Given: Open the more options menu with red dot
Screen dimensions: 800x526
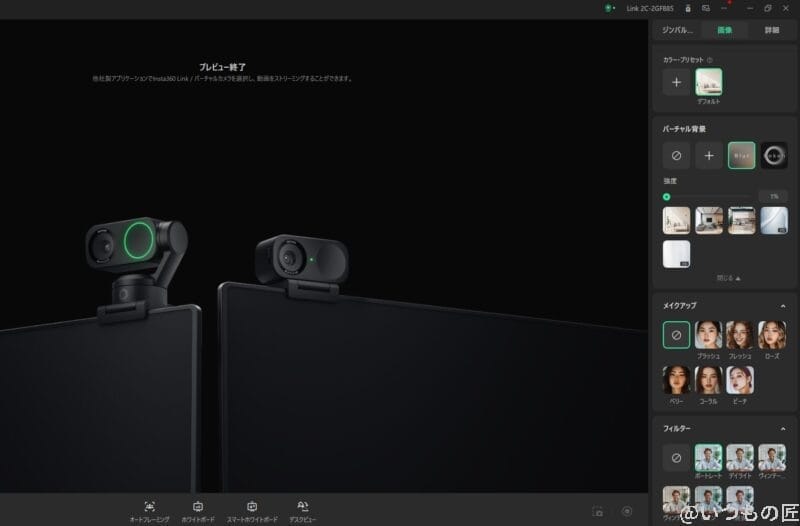Looking at the screenshot, I should pyautogui.click(x=724, y=8).
